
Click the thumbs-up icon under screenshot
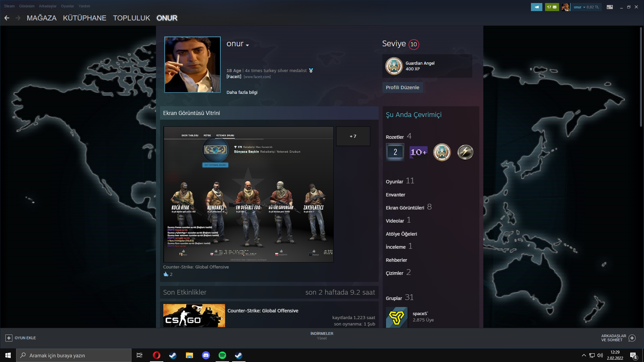coord(166,274)
